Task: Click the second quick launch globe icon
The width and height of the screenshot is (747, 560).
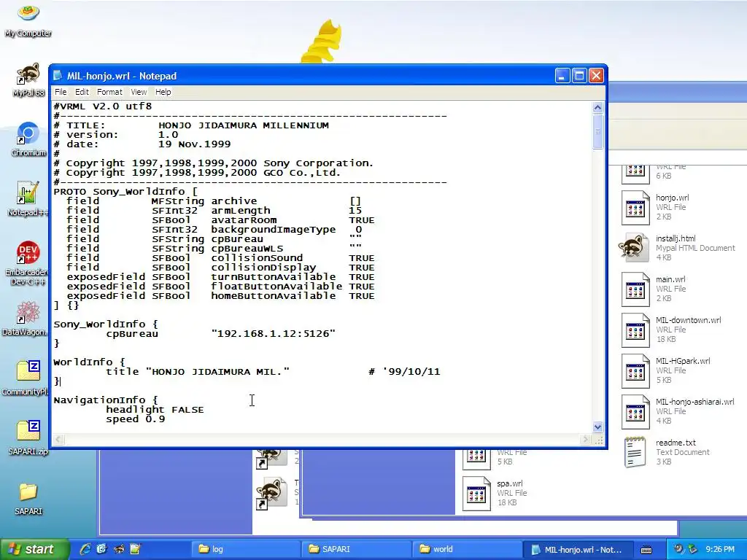Action: (x=102, y=549)
